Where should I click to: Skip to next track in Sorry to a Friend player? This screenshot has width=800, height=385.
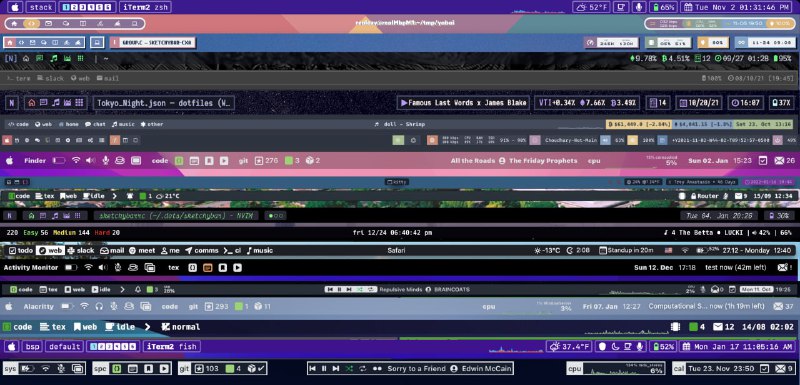coord(336,368)
